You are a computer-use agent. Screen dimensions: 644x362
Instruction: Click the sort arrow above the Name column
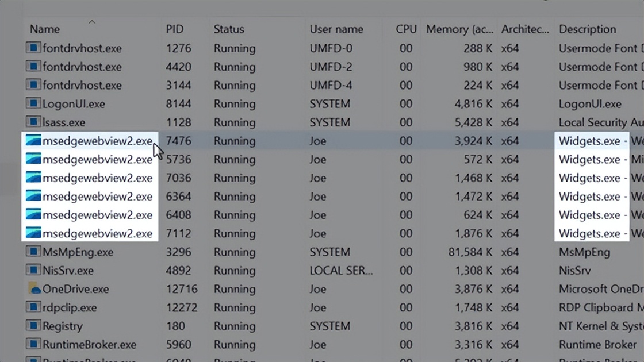tap(92, 21)
